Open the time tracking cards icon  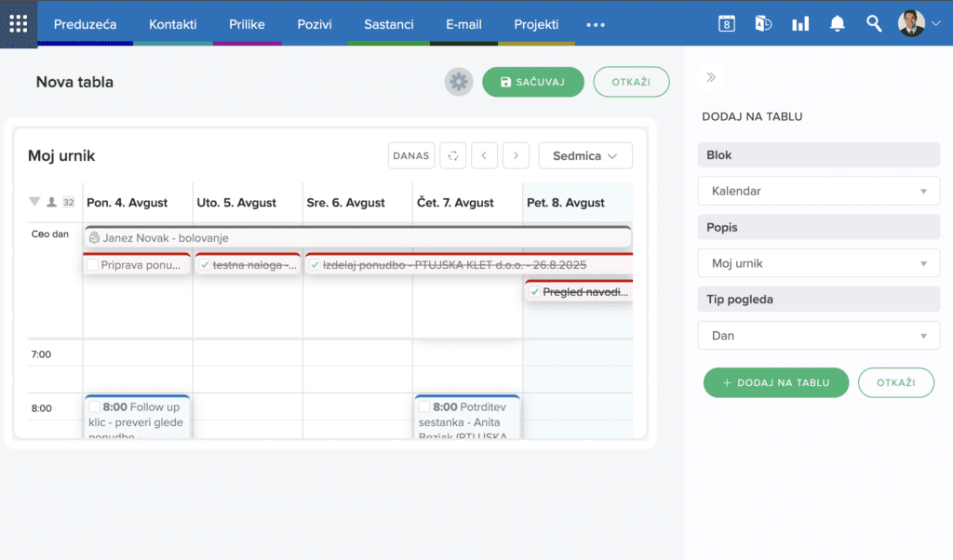pyautogui.click(x=763, y=24)
